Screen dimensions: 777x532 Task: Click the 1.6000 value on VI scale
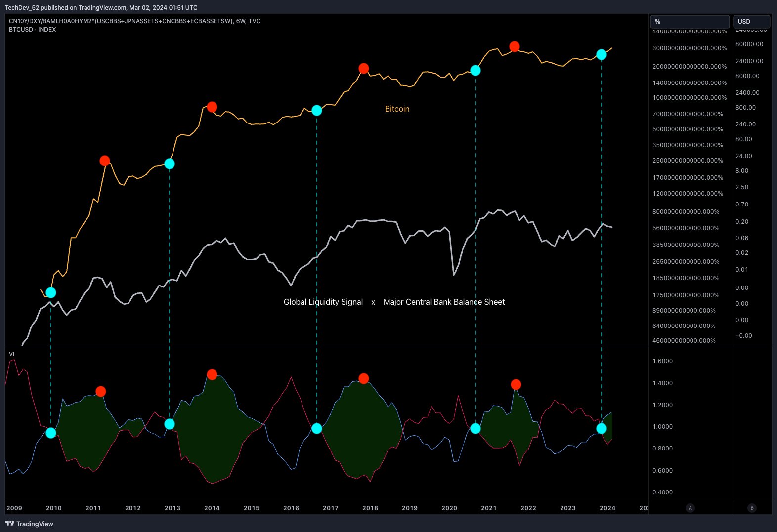[662, 361]
